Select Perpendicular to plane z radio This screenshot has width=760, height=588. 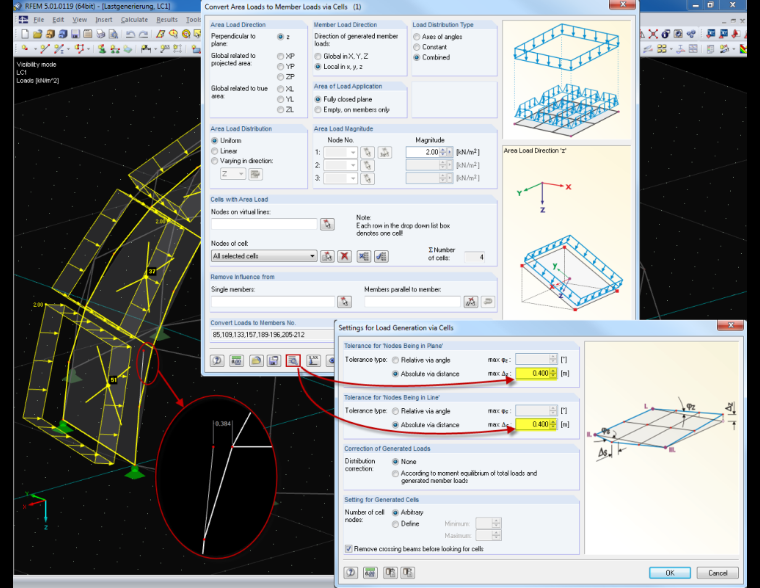tap(281, 37)
